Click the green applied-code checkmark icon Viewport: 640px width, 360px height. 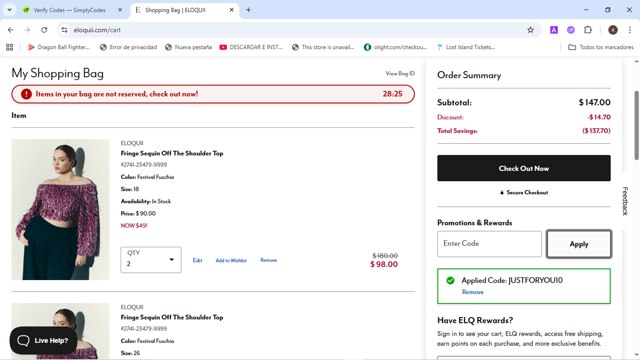450,280
